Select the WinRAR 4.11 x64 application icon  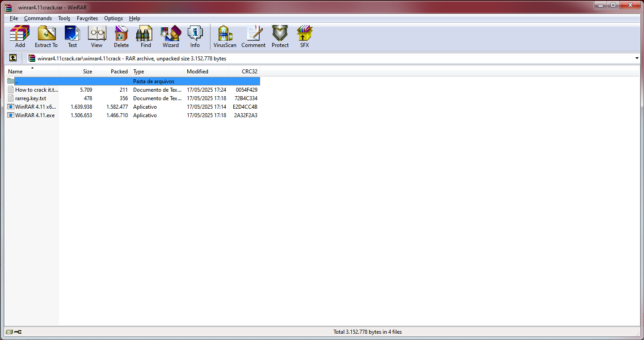click(x=11, y=106)
